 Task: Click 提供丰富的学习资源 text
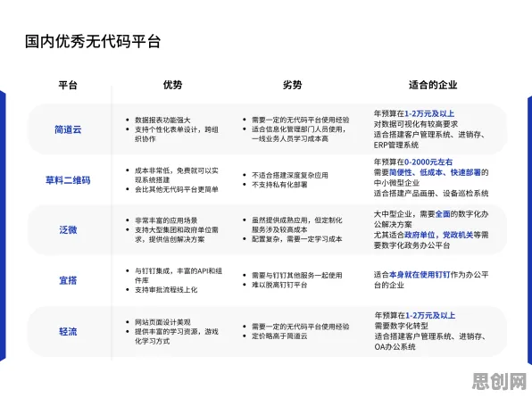coord(166,331)
